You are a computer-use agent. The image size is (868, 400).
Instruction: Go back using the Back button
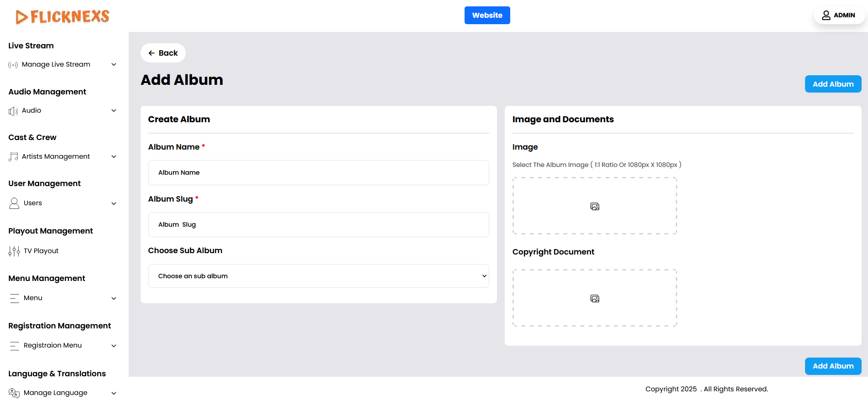click(163, 53)
